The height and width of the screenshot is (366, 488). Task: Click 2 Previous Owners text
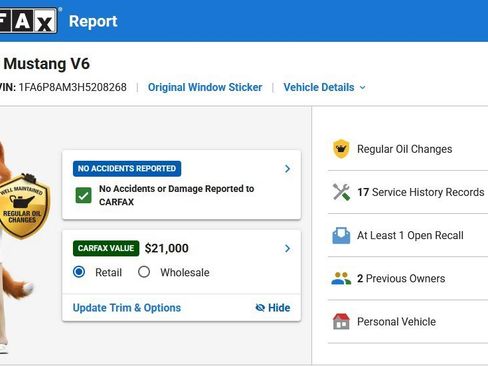401,279
